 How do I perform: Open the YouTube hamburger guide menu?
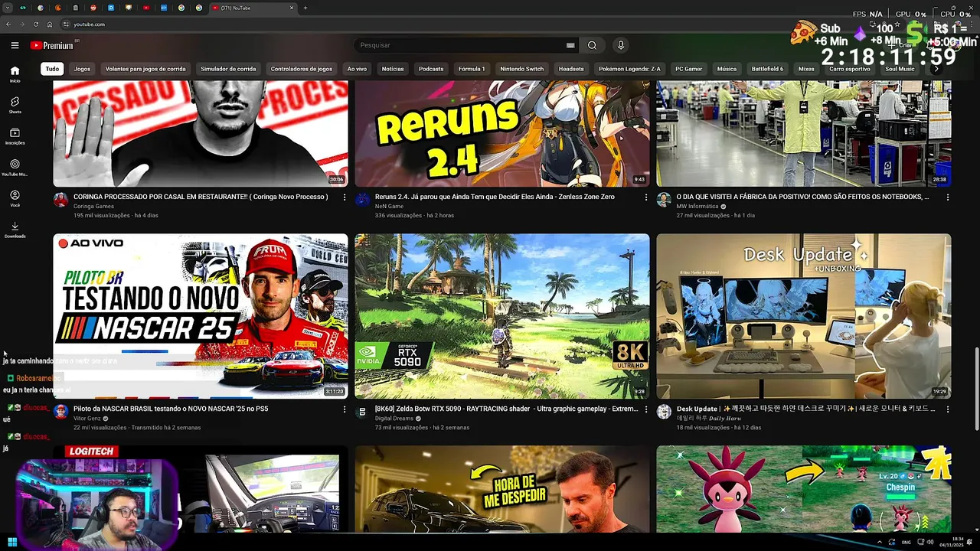click(15, 45)
